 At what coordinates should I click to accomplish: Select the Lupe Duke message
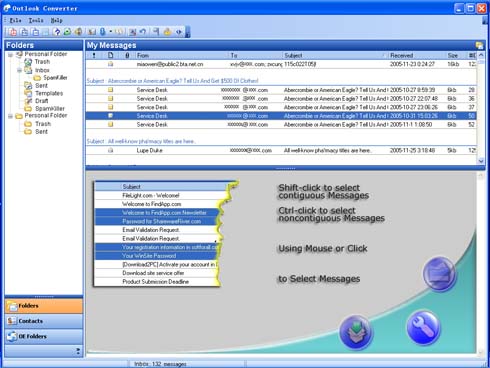click(x=281, y=150)
